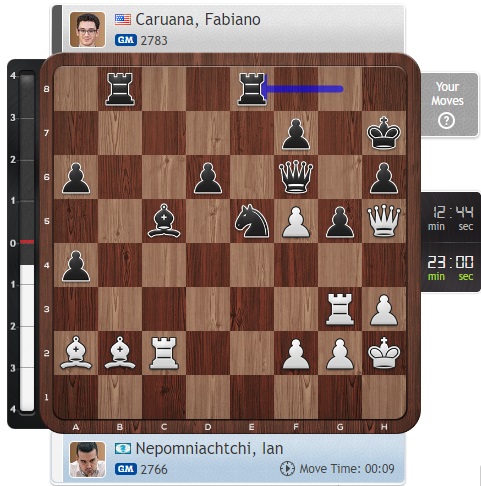Select the white king on h2

tap(384, 353)
